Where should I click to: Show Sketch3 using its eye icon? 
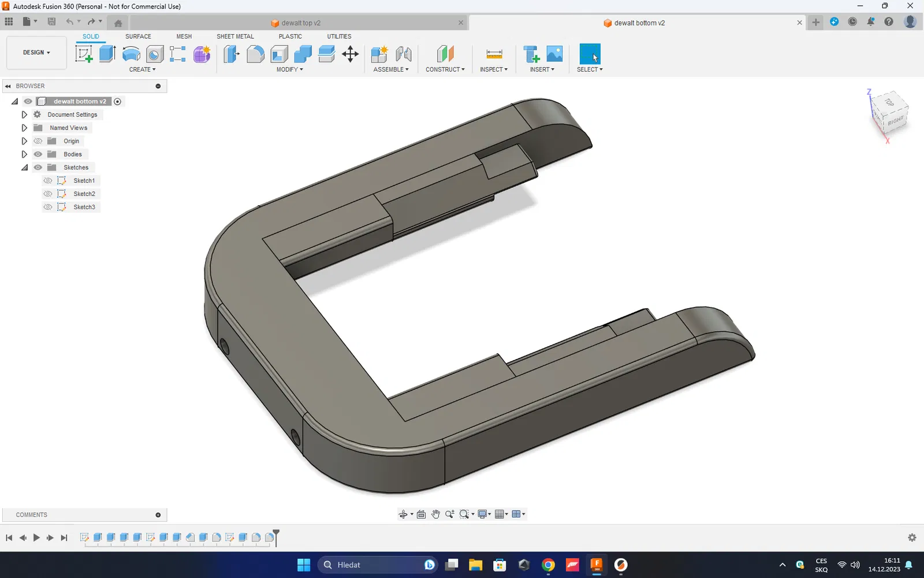coord(48,207)
